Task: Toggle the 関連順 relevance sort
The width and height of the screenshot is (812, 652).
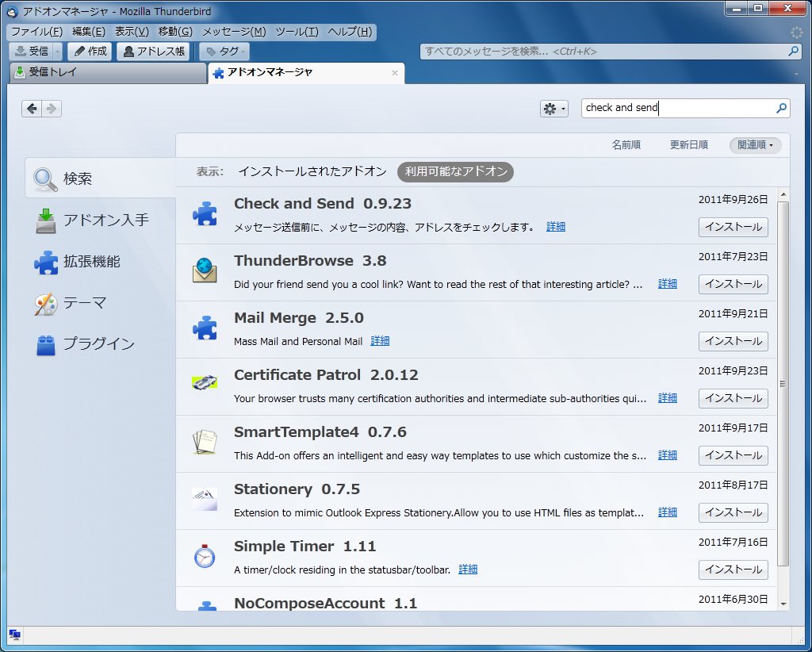Action: (x=756, y=145)
